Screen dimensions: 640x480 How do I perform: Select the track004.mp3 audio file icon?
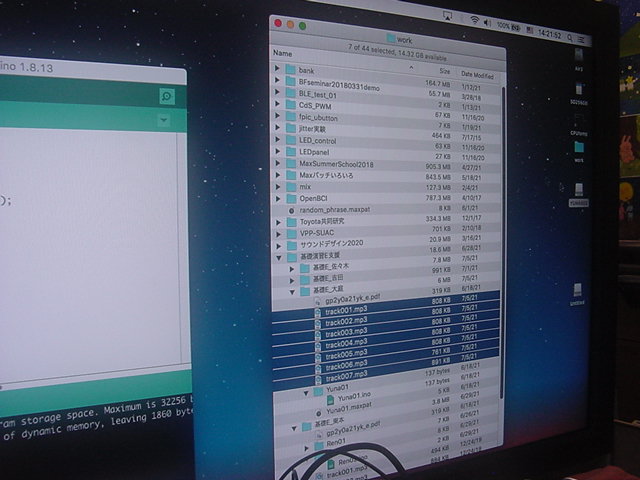click(318, 347)
